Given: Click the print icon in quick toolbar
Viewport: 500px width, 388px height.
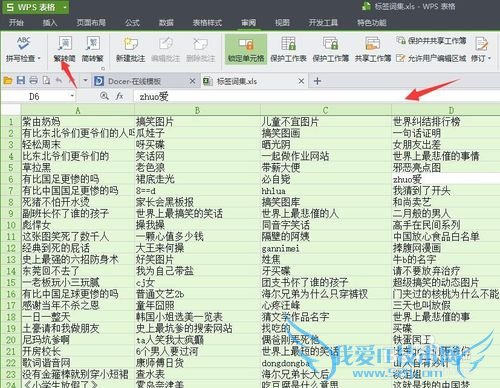Looking at the screenshot, I should point(33,80).
